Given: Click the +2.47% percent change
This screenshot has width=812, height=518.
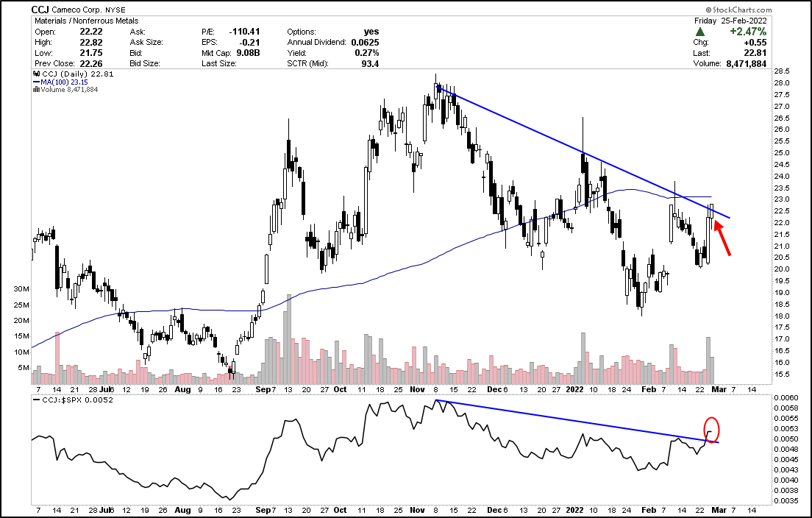Looking at the screenshot, I should coord(748,32).
